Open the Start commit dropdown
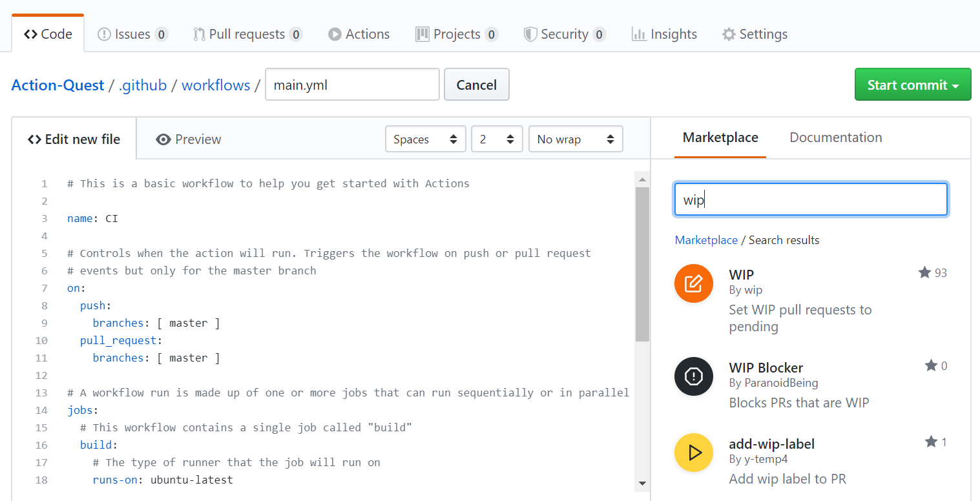Image resolution: width=980 pixels, height=501 pixels. pyautogui.click(x=913, y=85)
